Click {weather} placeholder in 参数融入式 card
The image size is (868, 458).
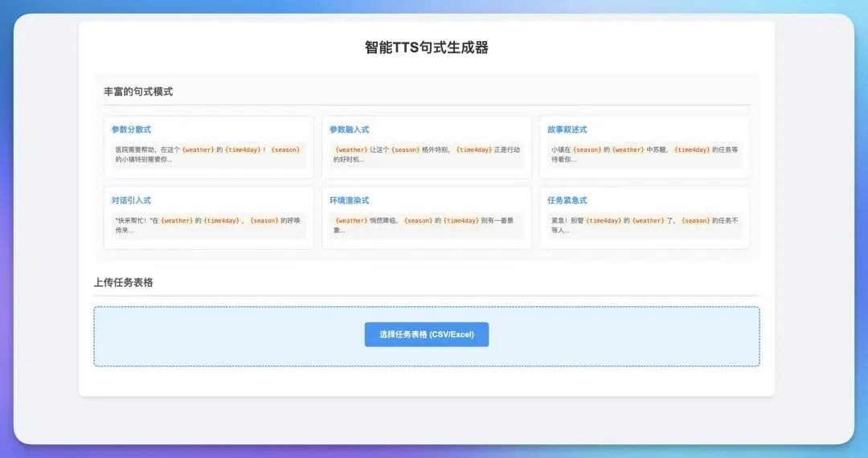tap(351, 149)
